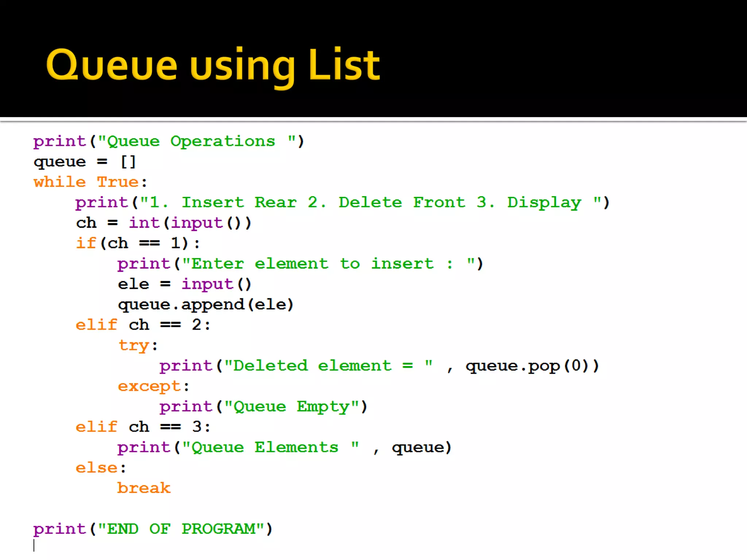The width and height of the screenshot is (747, 560).
Task: Click the "queue = []" assignment line
Action: (x=85, y=162)
